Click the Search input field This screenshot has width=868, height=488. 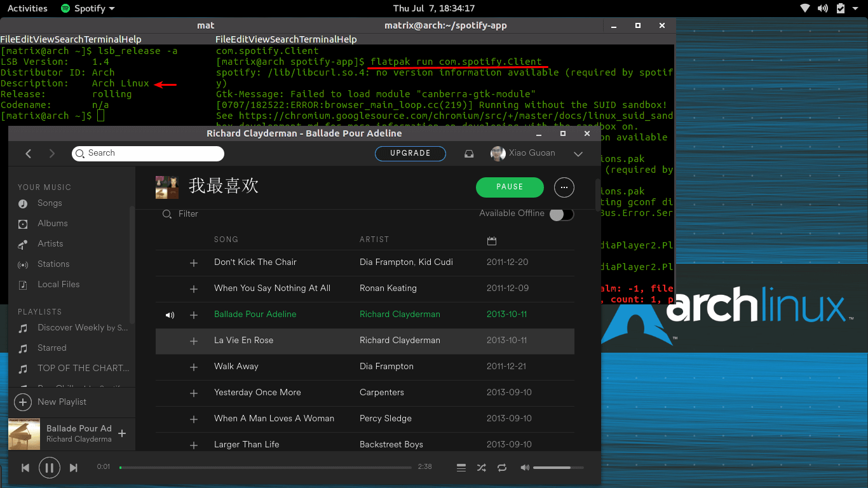click(x=147, y=154)
